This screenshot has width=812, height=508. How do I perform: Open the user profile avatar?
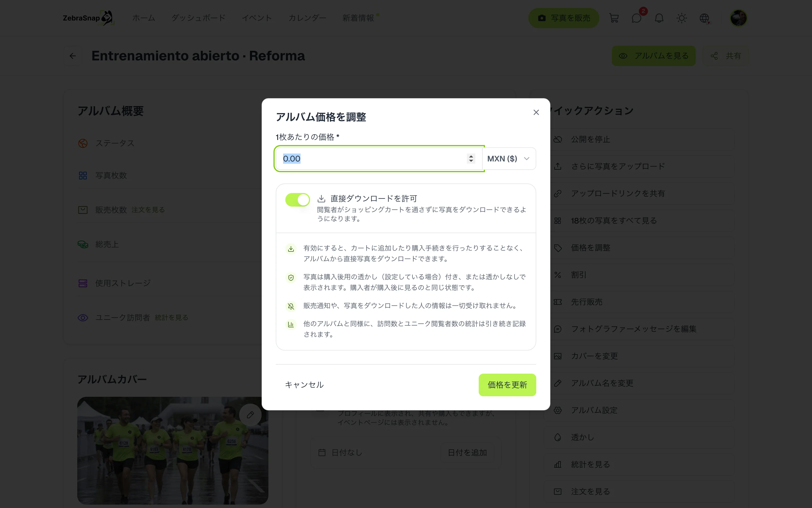pyautogui.click(x=738, y=18)
